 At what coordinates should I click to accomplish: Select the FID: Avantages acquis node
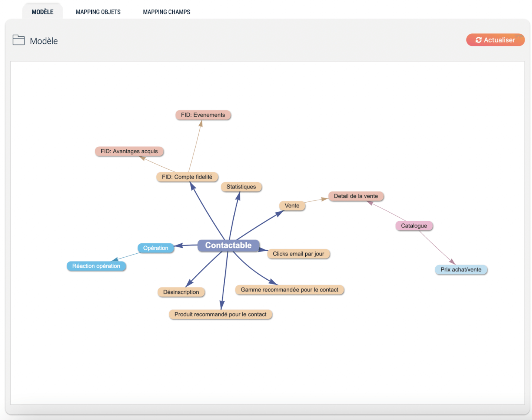pos(129,151)
